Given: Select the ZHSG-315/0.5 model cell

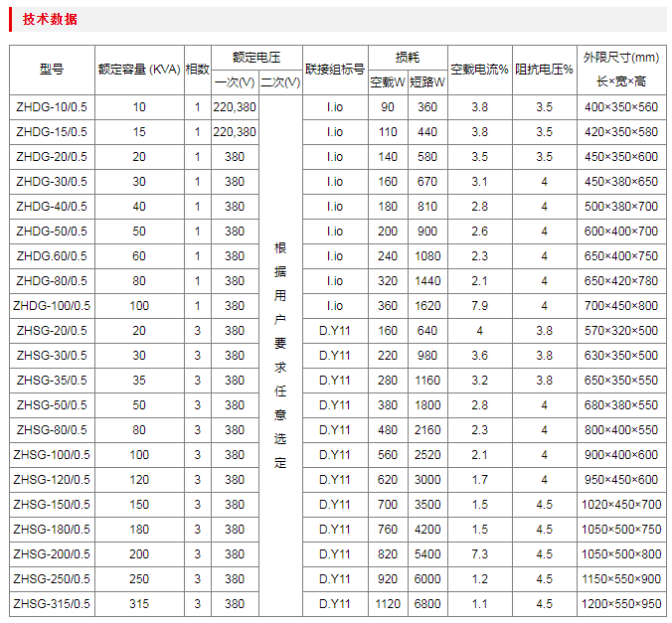Looking at the screenshot, I should click(x=52, y=604).
